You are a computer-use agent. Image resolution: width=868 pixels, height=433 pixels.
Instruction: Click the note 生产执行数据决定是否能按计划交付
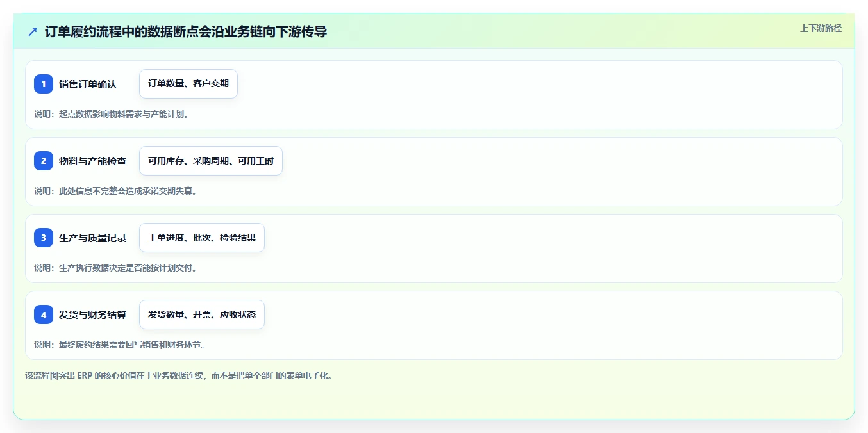point(116,268)
